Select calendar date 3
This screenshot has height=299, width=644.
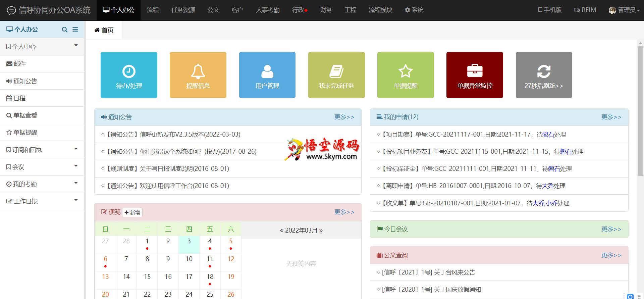pos(189,245)
